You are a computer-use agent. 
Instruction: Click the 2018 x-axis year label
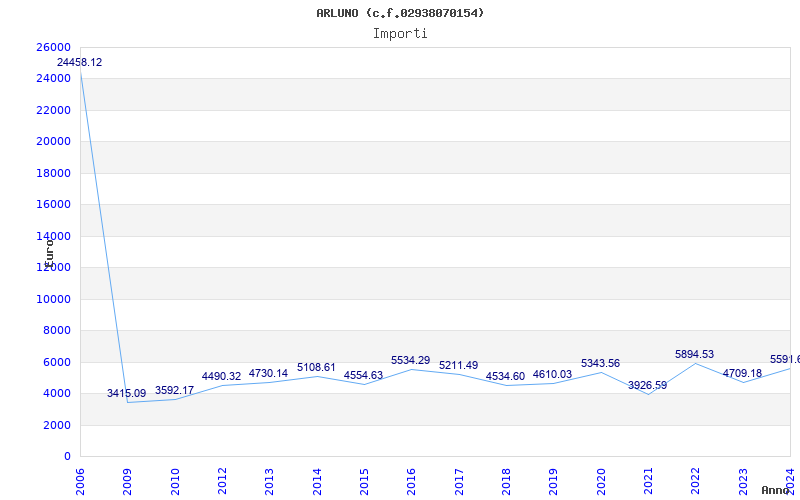pyautogui.click(x=506, y=482)
